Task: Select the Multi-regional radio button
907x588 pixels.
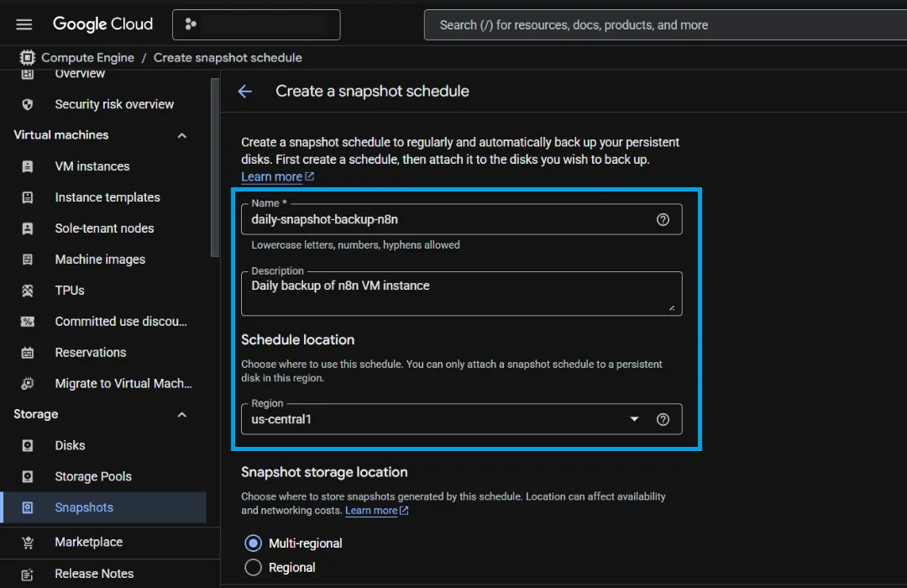Action: (253, 543)
